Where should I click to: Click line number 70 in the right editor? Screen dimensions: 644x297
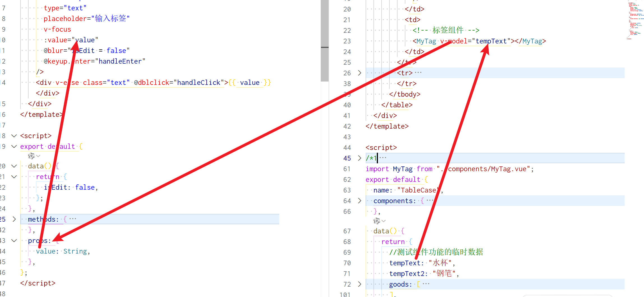pos(347,263)
